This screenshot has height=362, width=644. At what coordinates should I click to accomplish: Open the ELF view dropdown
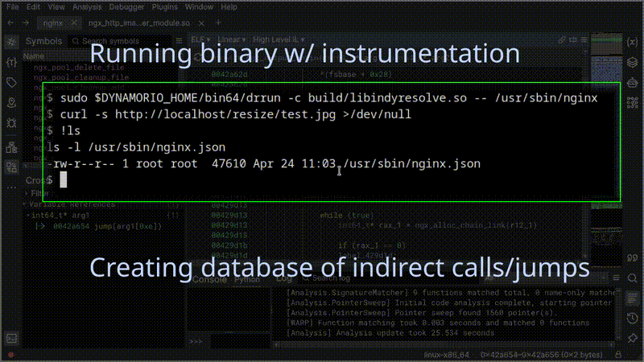point(200,39)
